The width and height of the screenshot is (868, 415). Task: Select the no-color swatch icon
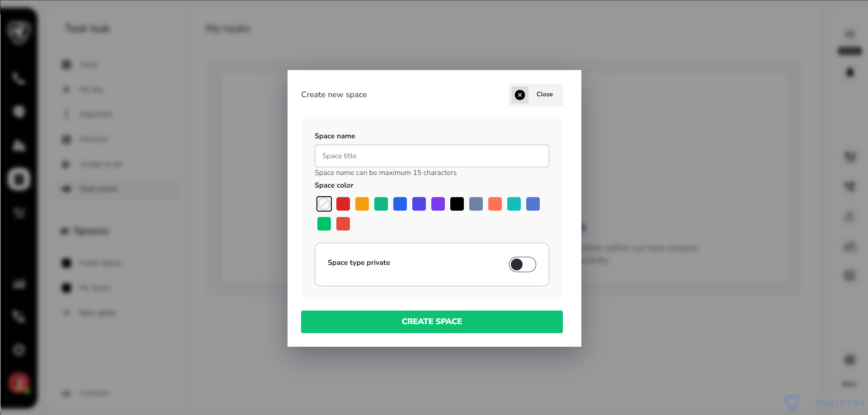pos(324,204)
